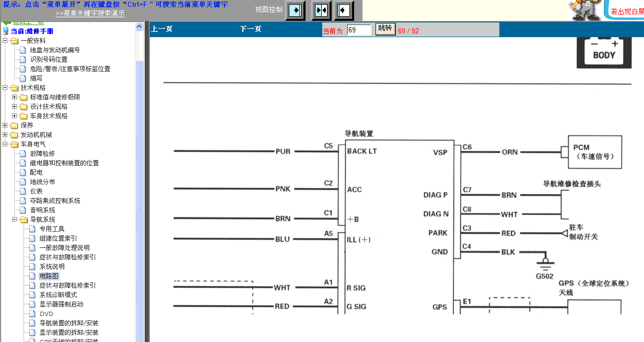644x342 pixels.
Task: Click the mechanic mascot icon in the top-right corner
Action: point(586,10)
